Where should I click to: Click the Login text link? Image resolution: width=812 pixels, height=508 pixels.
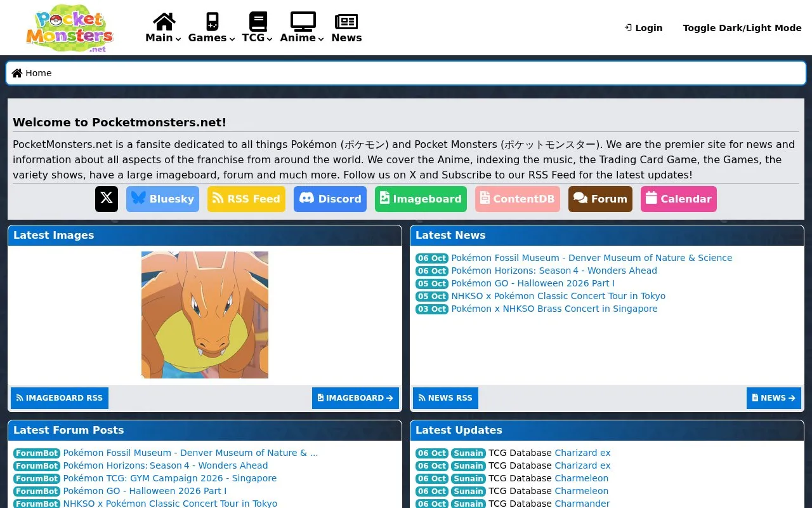point(649,28)
